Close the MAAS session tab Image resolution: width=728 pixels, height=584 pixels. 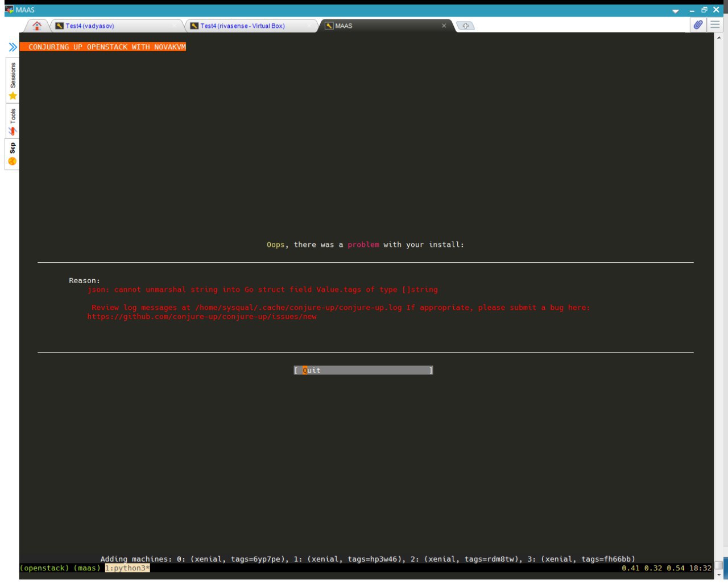pos(444,26)
